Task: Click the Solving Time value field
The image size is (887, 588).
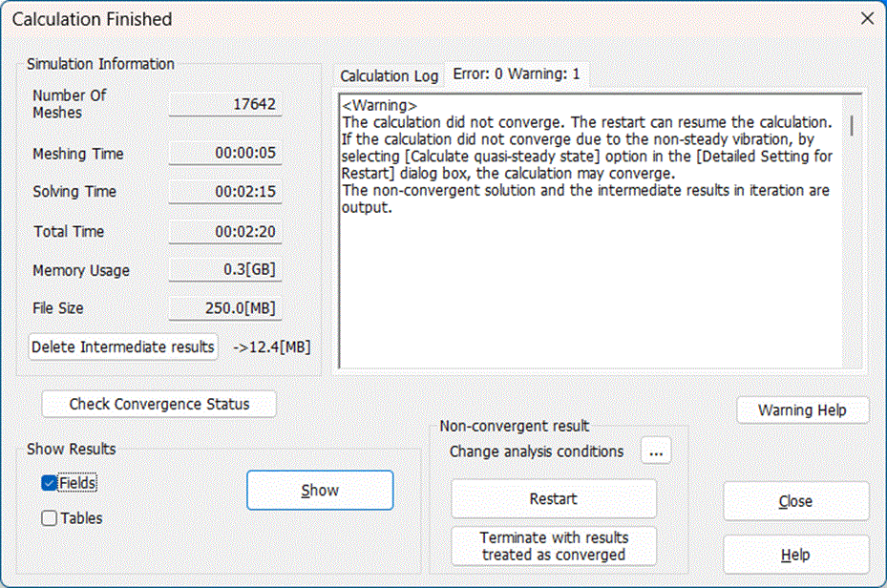Action: coord(225,192)
